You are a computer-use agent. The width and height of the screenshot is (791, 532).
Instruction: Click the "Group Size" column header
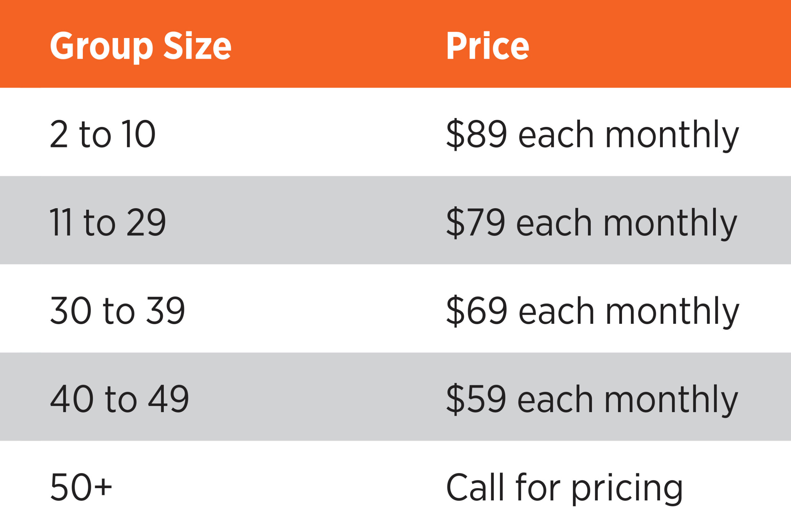tap(141, 46)
